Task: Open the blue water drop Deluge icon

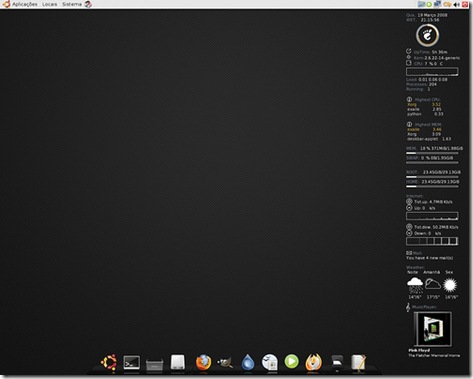Action: (248, 362)
